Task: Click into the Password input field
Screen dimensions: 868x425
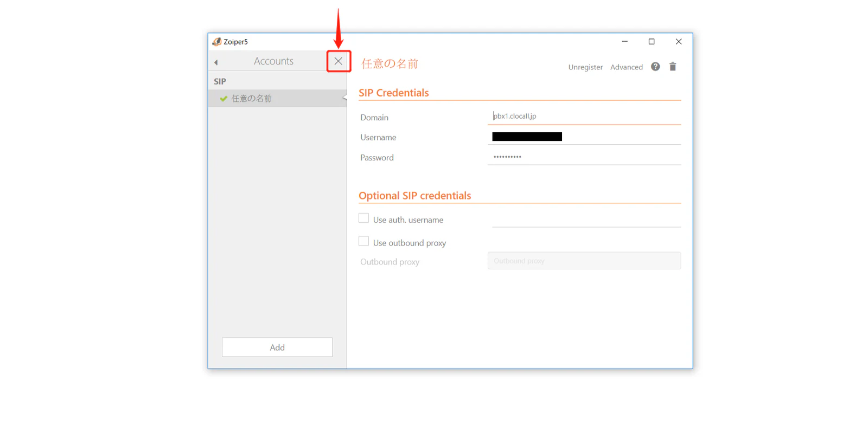Action: 584,157
